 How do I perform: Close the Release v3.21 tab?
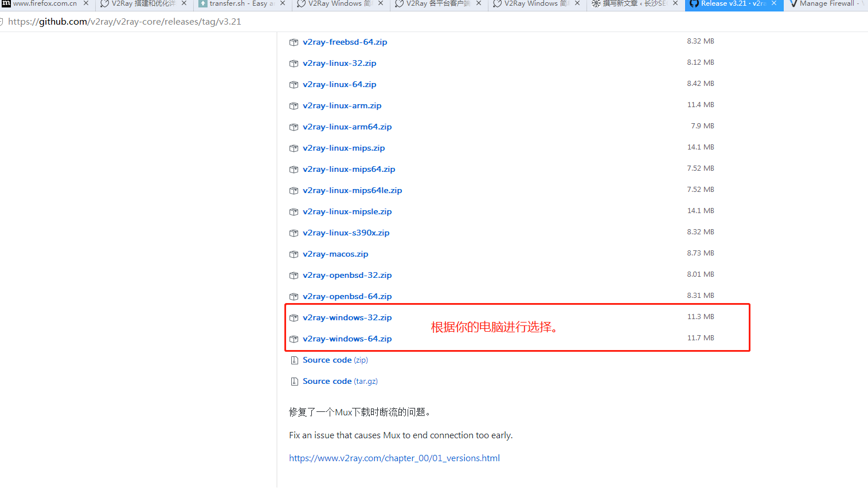pyautogui.click(x=774, y=3)
